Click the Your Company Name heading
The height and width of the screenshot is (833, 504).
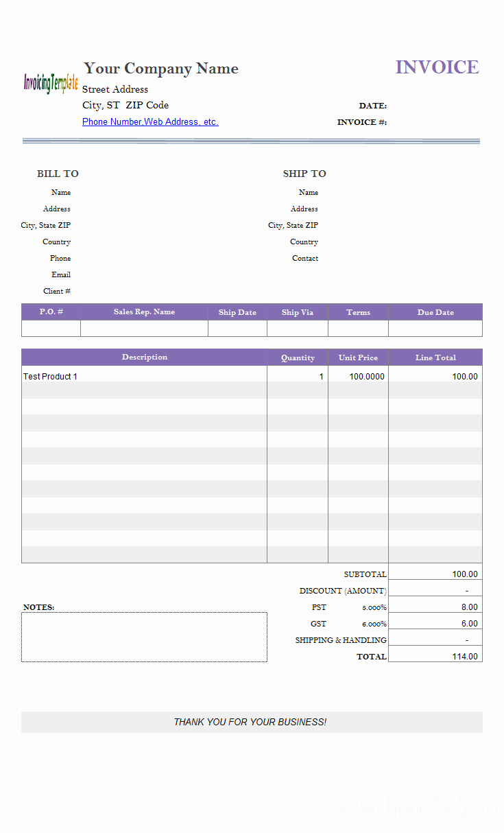pos(161,69)
